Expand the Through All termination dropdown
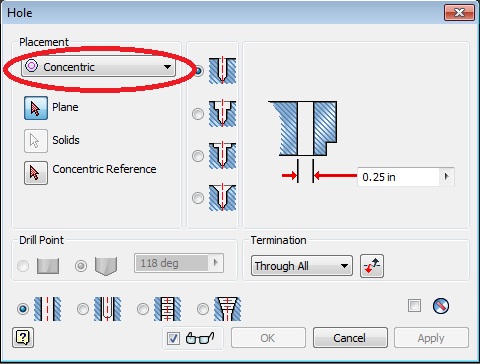 pyautogui.click(x=302, y=266)
